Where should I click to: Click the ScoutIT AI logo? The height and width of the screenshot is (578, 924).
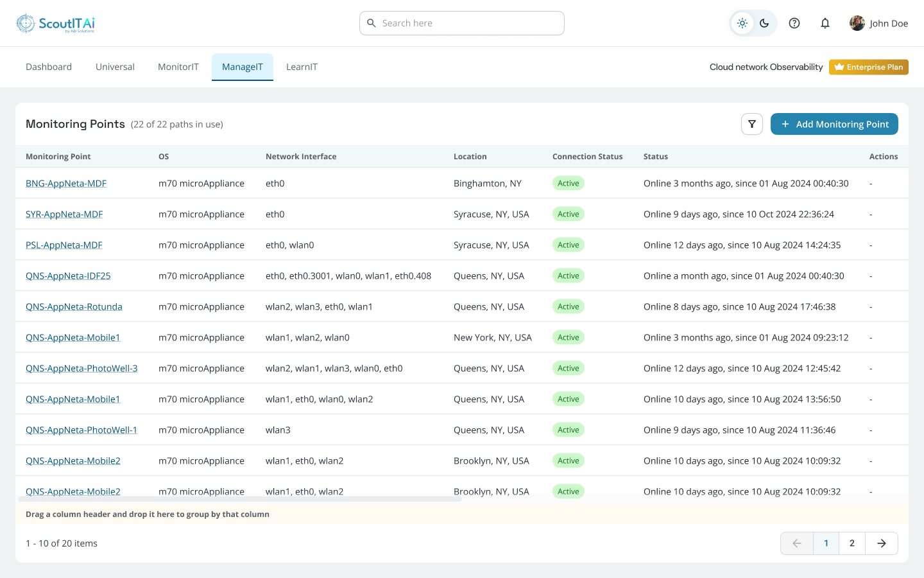(x=56, y=22)
